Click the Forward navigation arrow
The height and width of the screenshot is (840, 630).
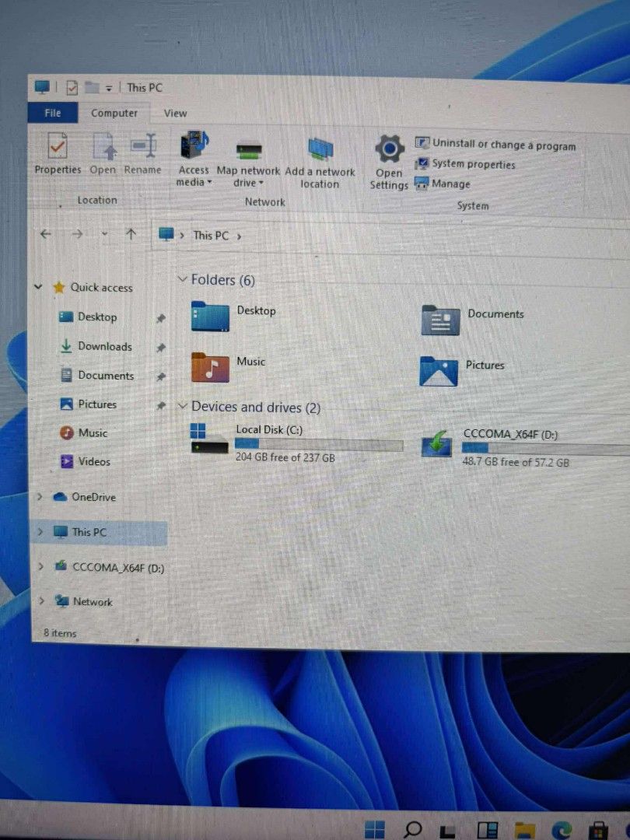tap(78, 233)
